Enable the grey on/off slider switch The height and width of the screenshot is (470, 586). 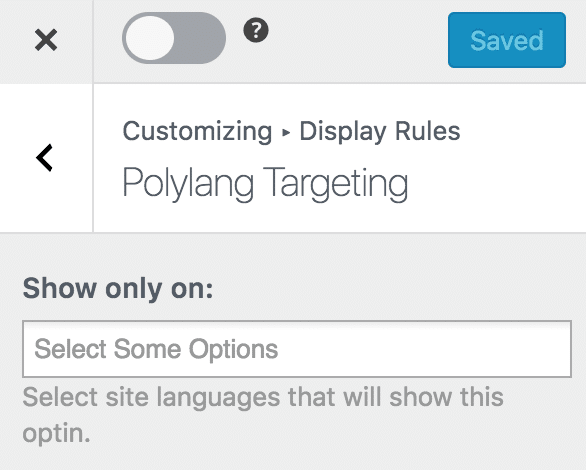[174, 38]
